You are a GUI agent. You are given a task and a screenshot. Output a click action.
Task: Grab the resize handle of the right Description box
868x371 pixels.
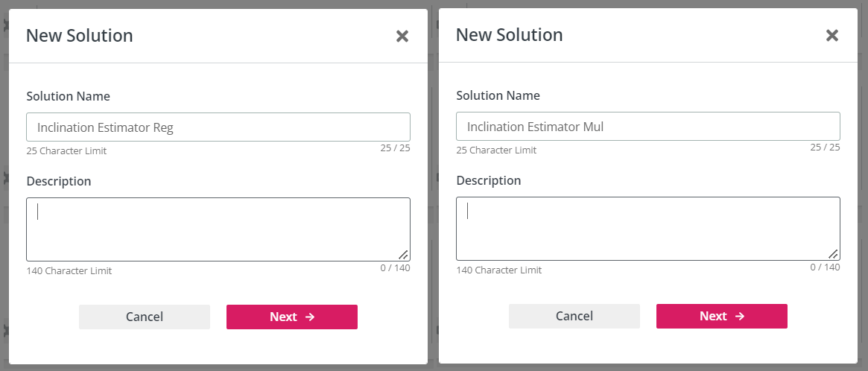coord(833,253)
